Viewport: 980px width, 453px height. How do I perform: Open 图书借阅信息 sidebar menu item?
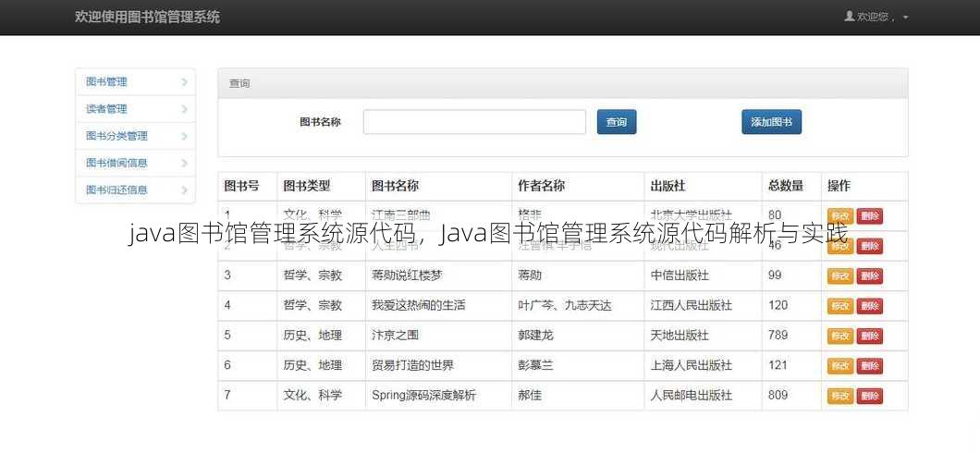(x=135, y=163)
